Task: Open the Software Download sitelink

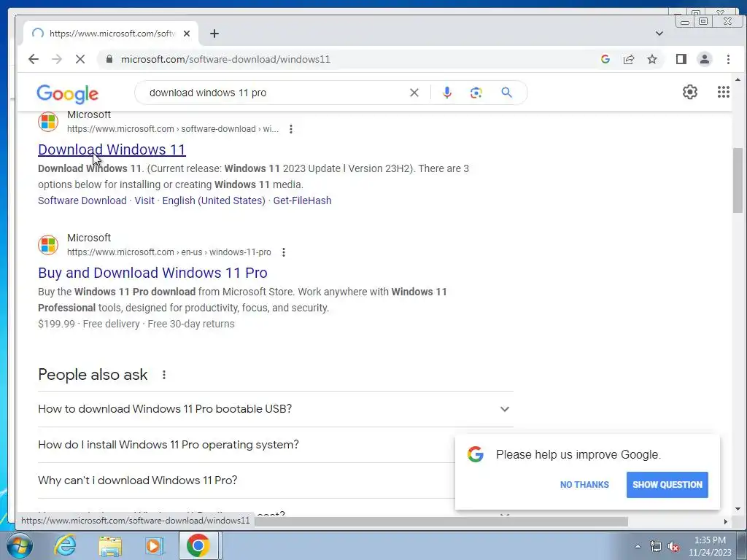Action: [x=82, y=201]
